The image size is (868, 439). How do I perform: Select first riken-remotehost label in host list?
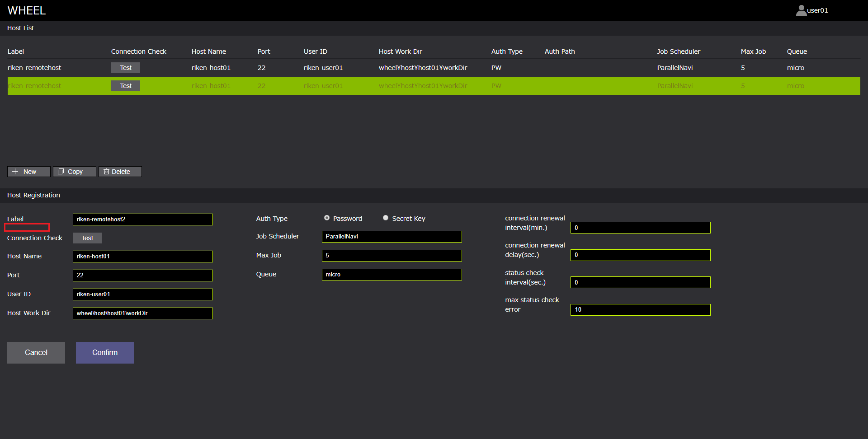coord(34,68)
